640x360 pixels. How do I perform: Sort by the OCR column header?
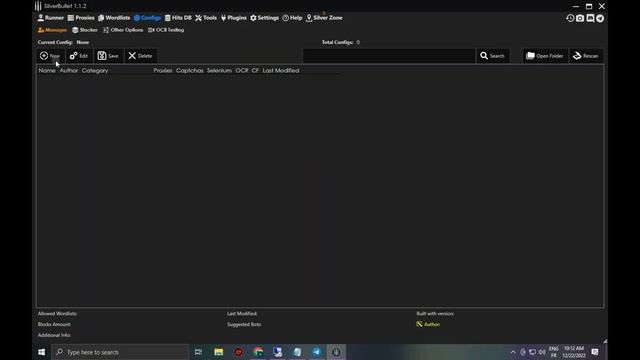[242, 71]
